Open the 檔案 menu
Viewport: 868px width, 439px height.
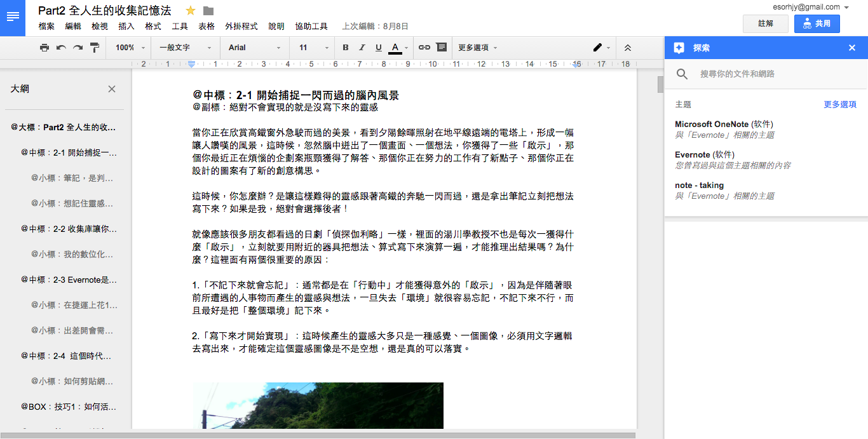[x=46, y=27]
